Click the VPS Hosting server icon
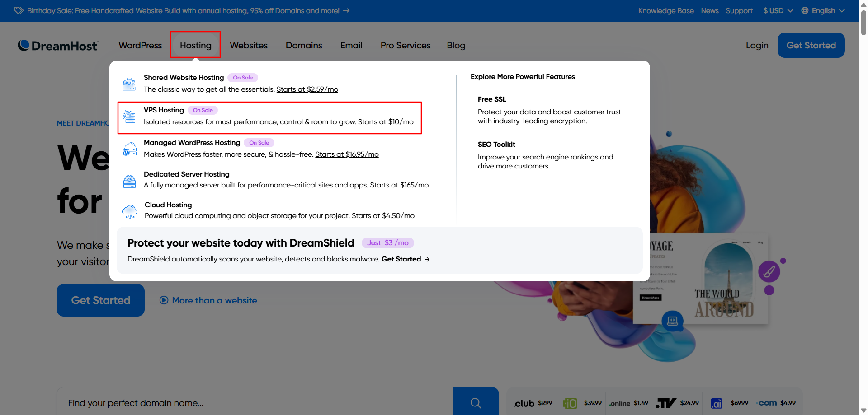The image size is (868, 415). (129, 117)
